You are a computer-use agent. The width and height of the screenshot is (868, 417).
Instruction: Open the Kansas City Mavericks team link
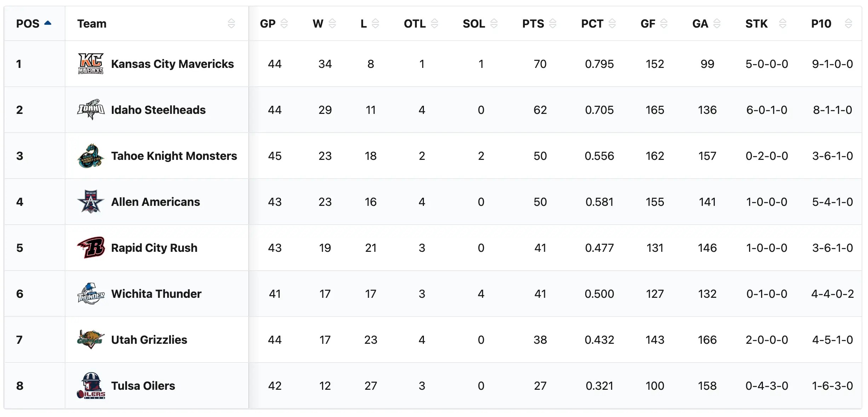[x=172, y=64]
